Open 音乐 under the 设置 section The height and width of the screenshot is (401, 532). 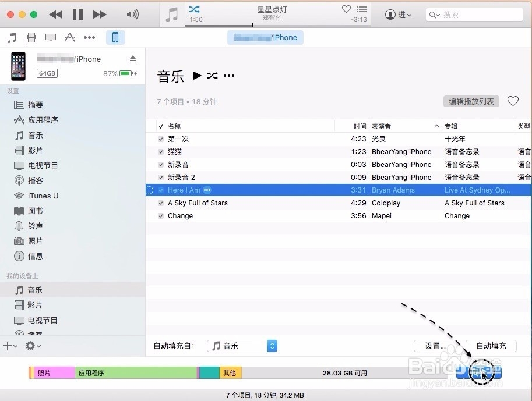(x=29, y=135)
